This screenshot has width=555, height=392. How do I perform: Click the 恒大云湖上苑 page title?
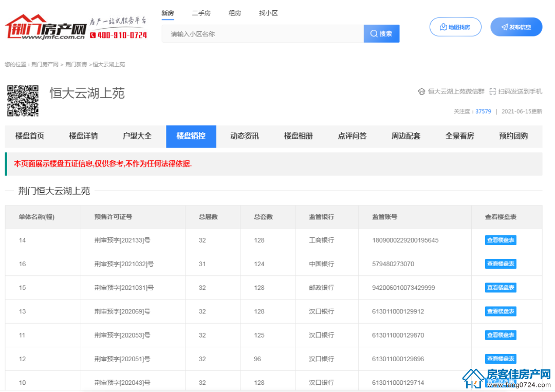pyautogui.click(x=87, y=94)
